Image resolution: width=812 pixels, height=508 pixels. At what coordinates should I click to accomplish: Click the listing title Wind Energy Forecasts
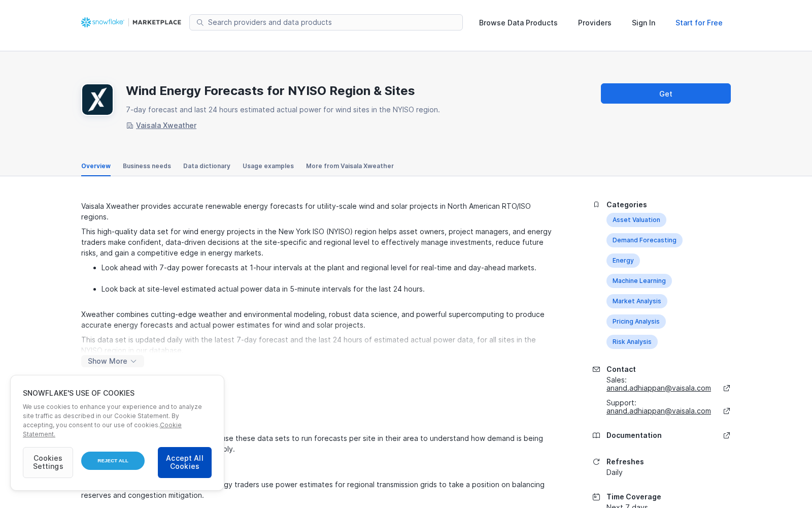coord(270,91)
